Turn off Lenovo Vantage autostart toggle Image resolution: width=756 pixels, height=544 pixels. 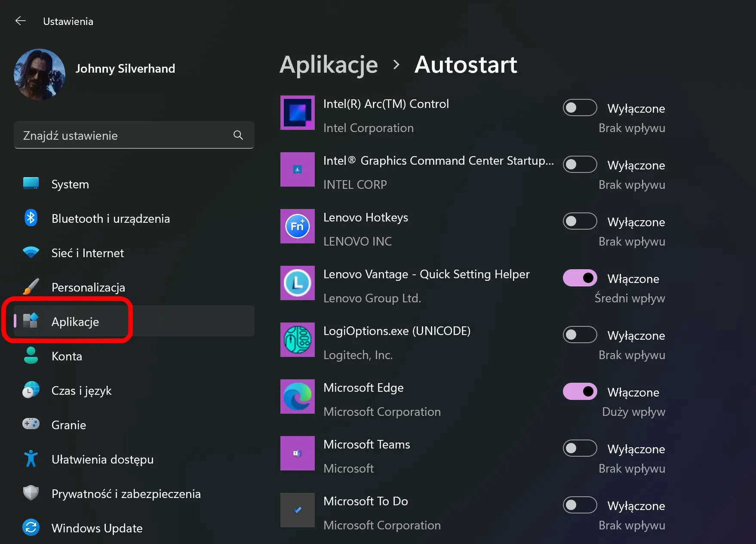(580, 278)
